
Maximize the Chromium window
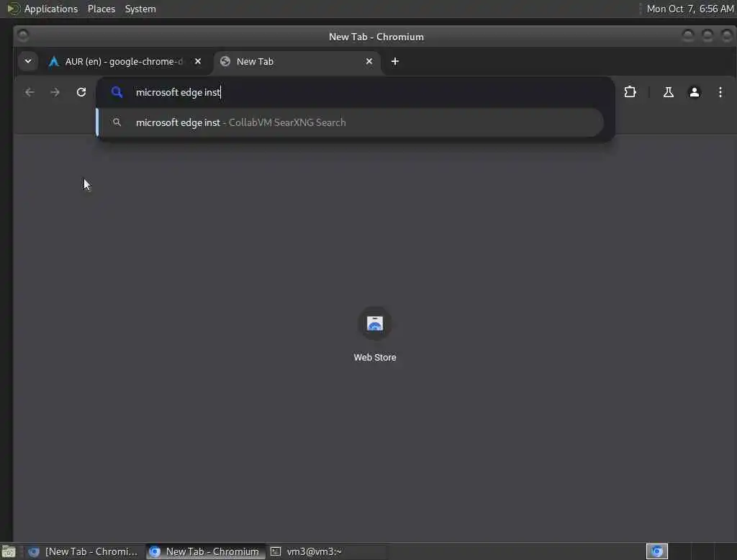[707, 36]
